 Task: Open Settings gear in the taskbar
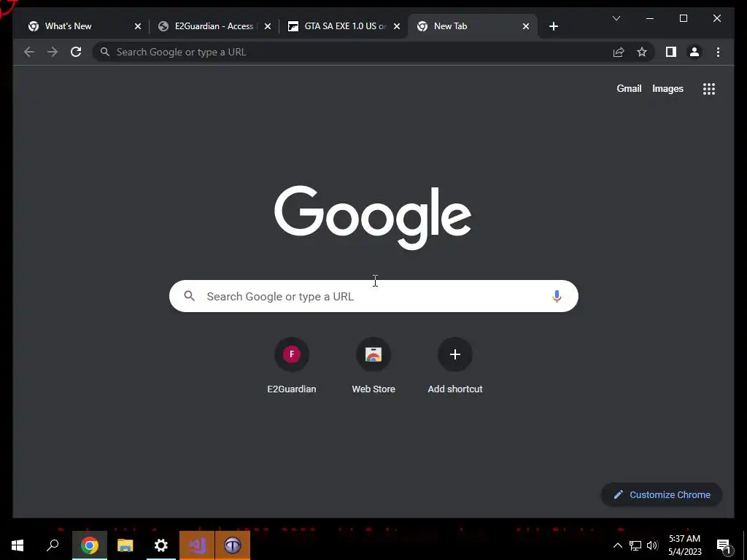tap(161, 545)
